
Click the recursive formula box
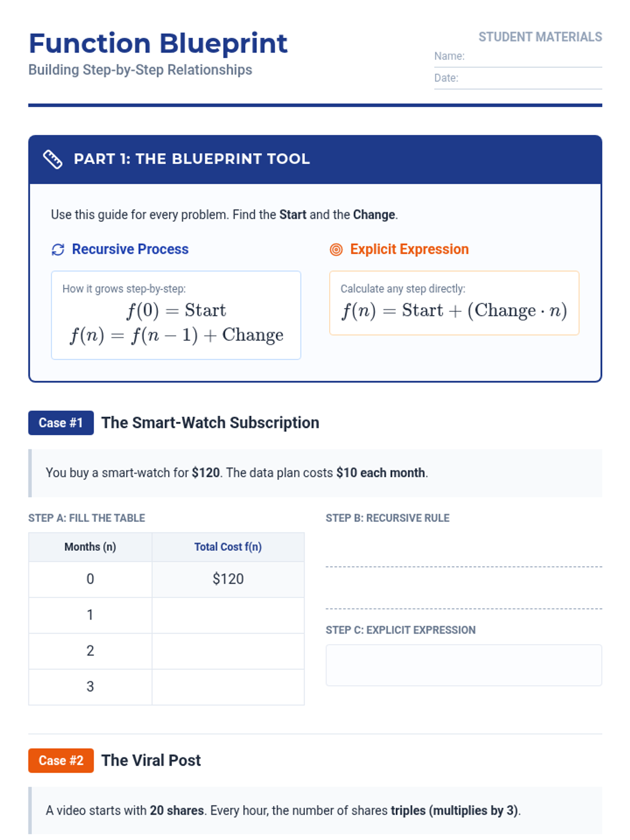click(176, 316)
